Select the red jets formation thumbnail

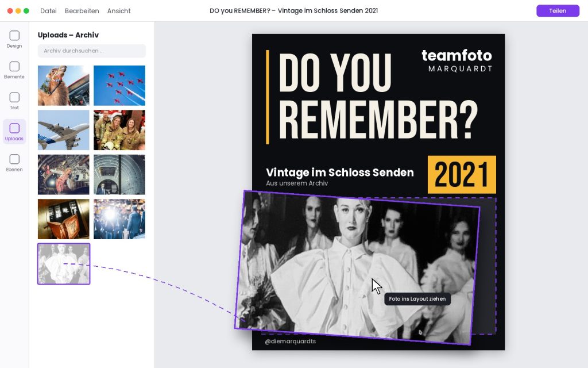[x=119, y=86]
